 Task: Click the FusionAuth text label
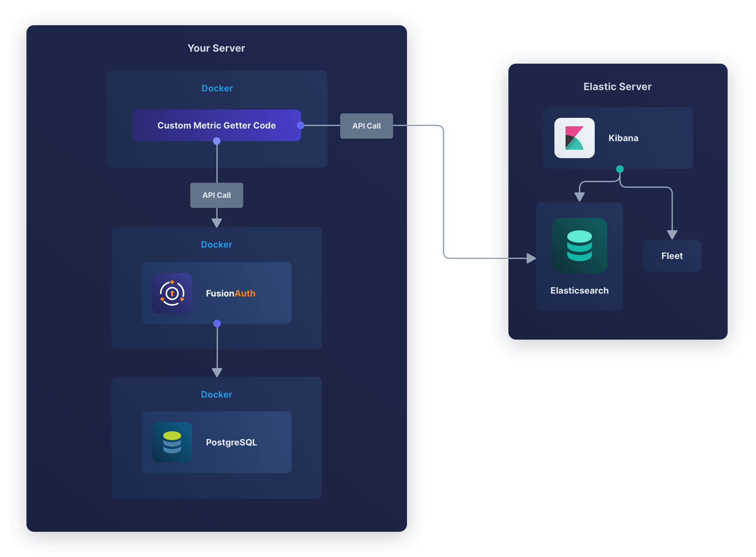(231, 293)
